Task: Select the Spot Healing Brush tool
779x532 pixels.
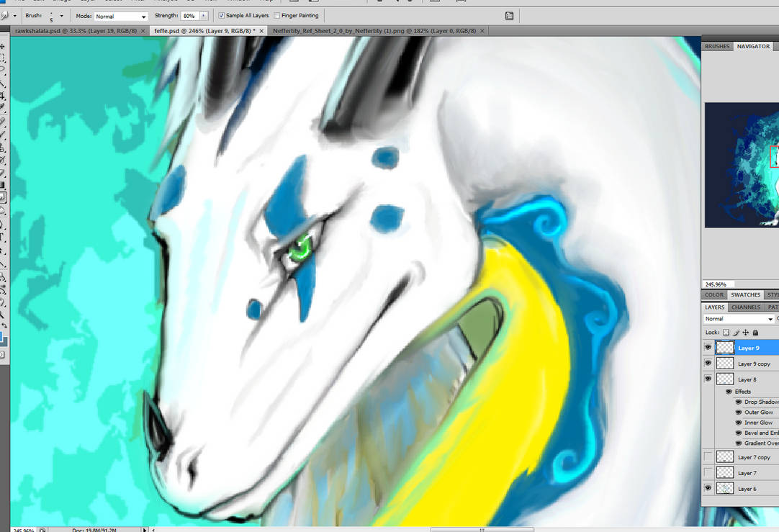Action: tap(2, 121)
